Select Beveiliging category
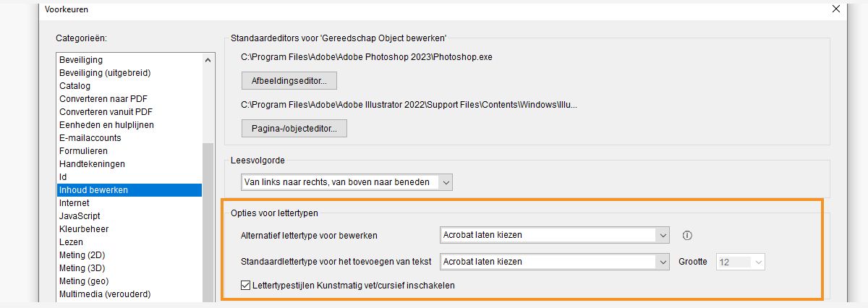868x308 pixels. pyautogui.click(x=81, y=60)
